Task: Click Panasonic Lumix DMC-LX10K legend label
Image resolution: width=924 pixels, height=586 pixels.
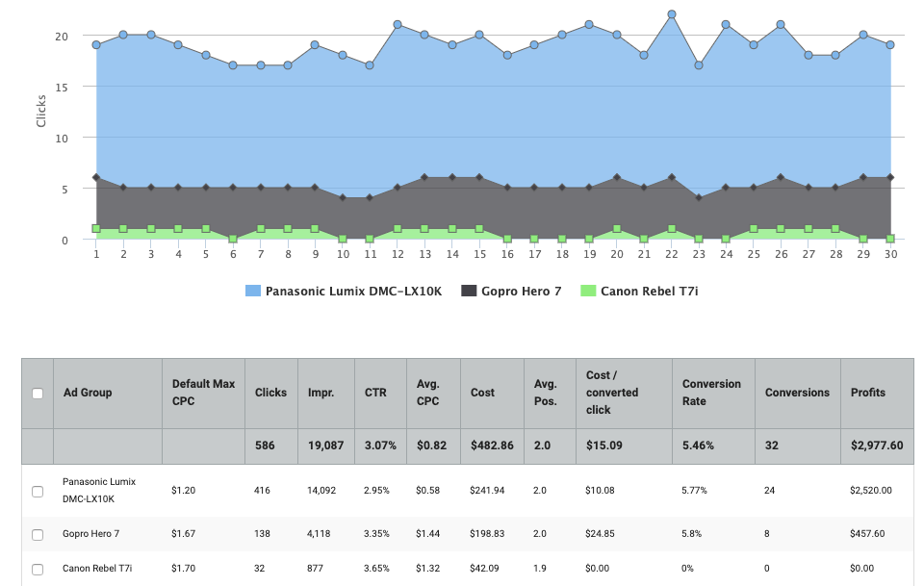Action: point(353,291)
